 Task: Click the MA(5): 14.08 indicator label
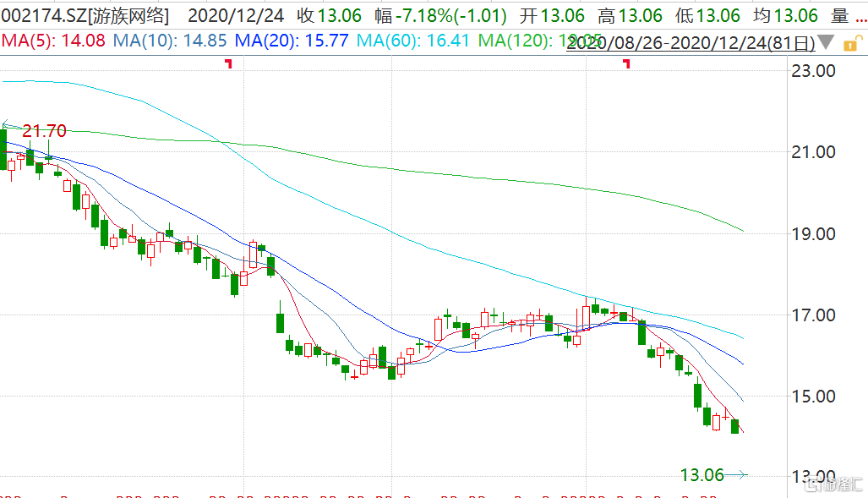[x=53, y=41]
